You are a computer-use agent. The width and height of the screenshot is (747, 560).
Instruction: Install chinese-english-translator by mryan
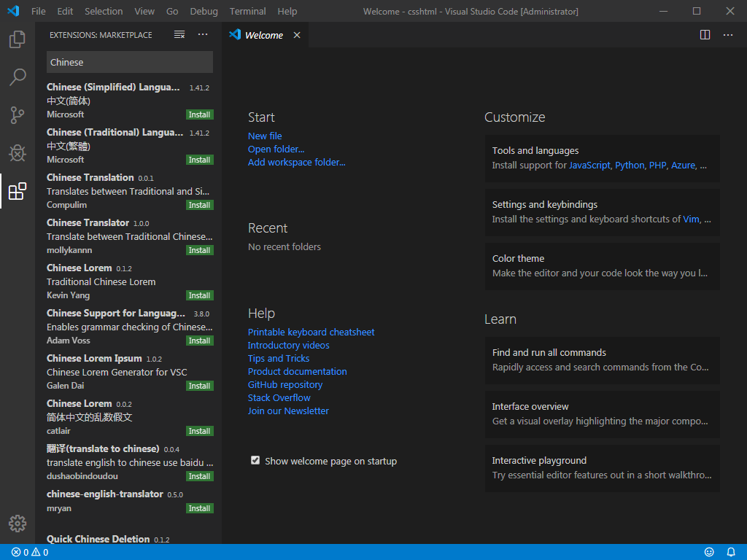[200, 508]
